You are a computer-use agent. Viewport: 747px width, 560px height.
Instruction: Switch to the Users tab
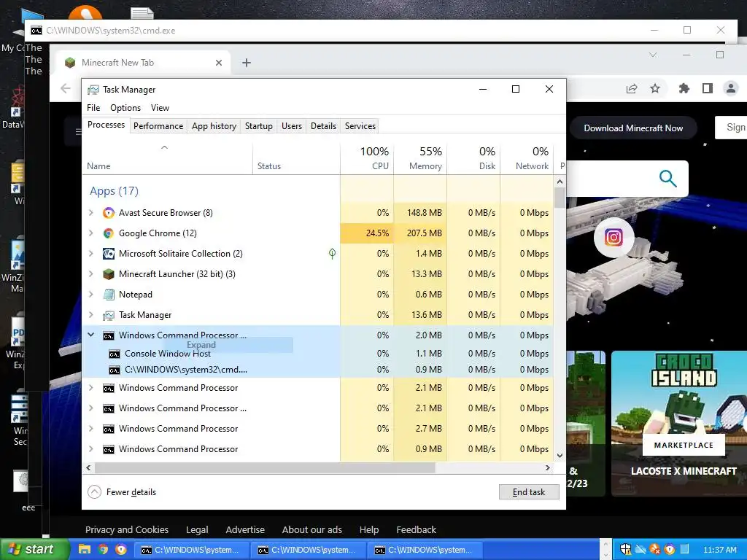click(292, 126)
